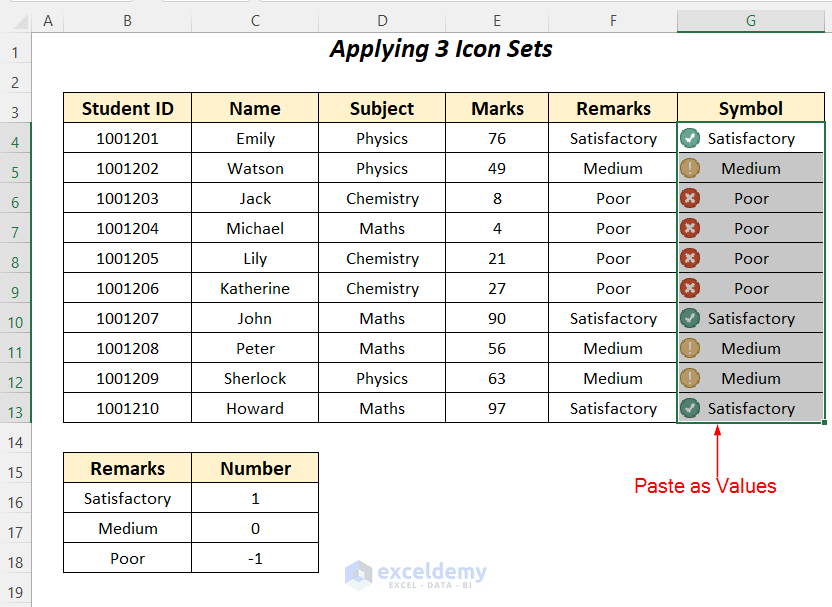Select column D header
This screenshot has height=607, width=832.
coord(382,21)
